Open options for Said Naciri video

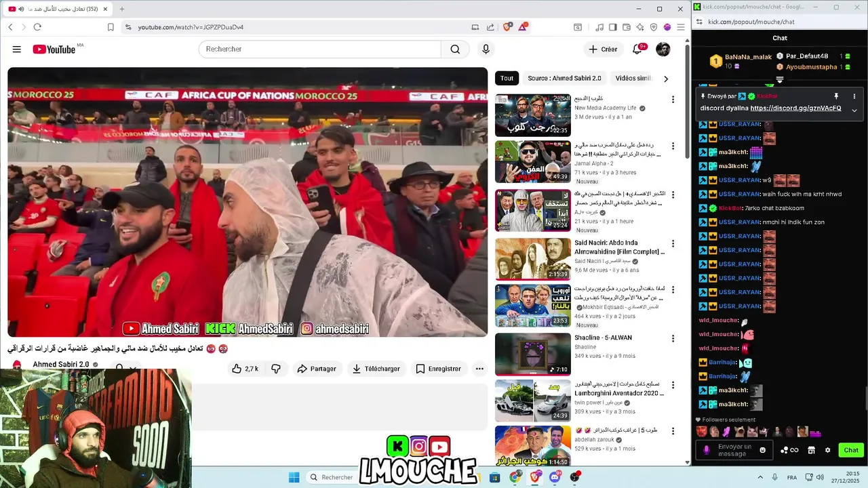point(673,244)
